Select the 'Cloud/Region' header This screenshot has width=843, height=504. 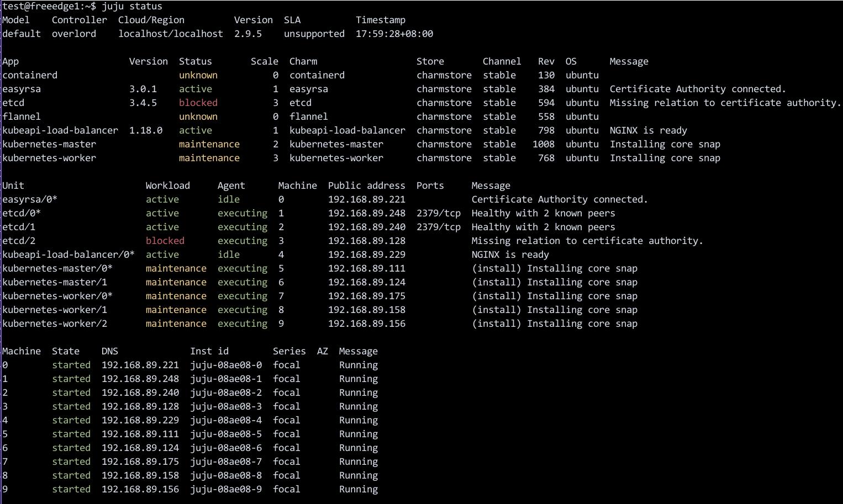(151, 20)
